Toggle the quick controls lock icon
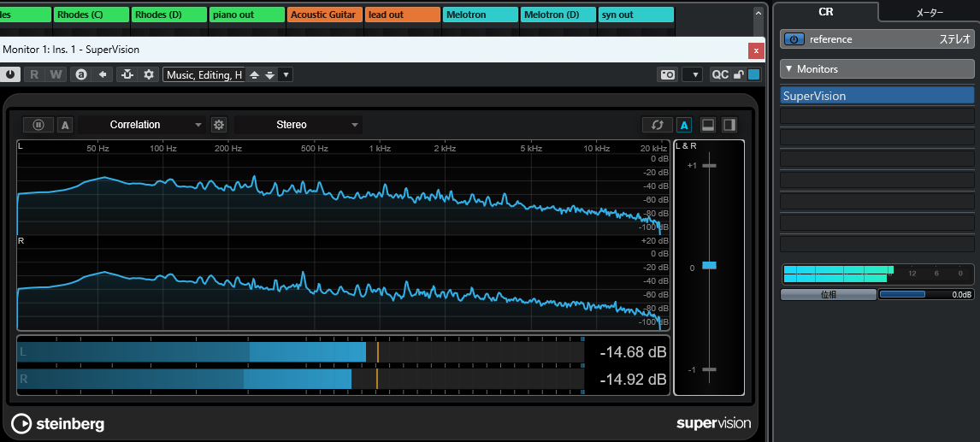Image resolution: width=980 pixels, height=442 pixels. [738, 74]
